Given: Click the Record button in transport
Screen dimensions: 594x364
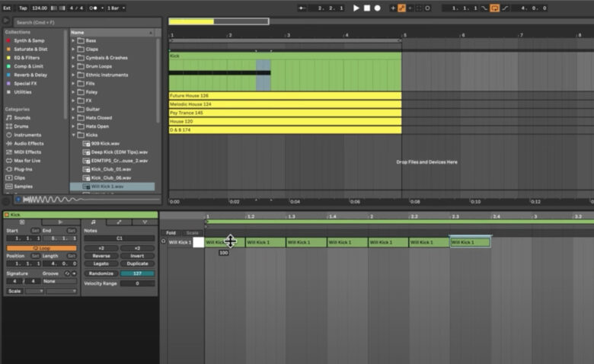Looking at the screenshot, I should pyautogui.click(x=377, y=8).
